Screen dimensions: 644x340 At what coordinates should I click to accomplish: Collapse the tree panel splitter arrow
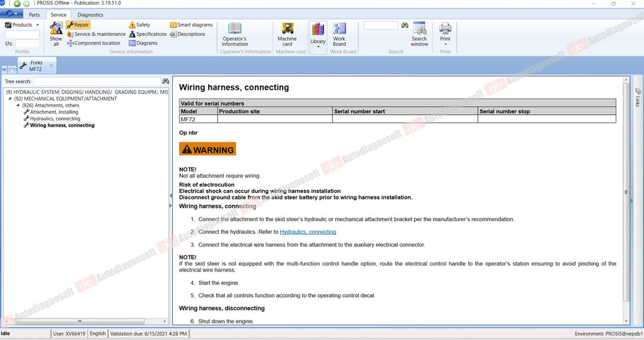[171, 196]
